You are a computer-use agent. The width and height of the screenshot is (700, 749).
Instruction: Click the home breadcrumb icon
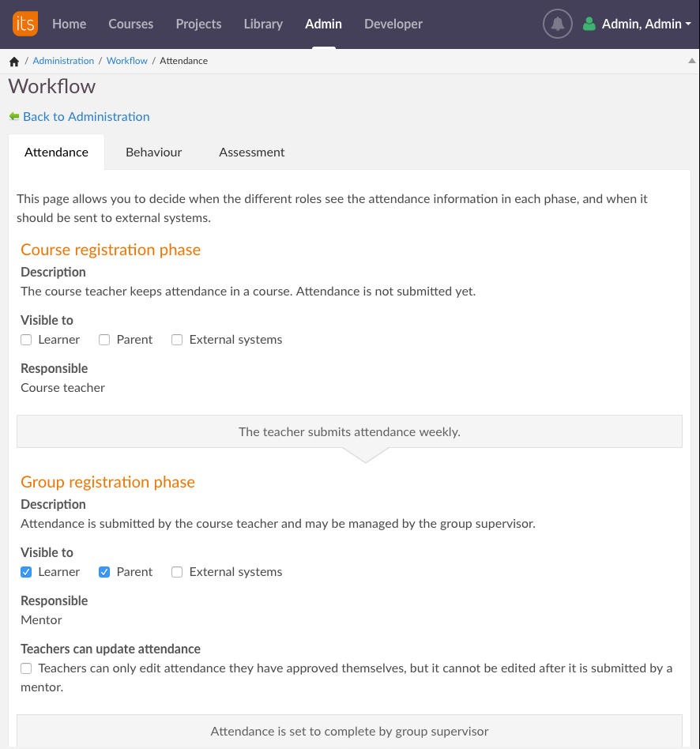click(14, 62)
